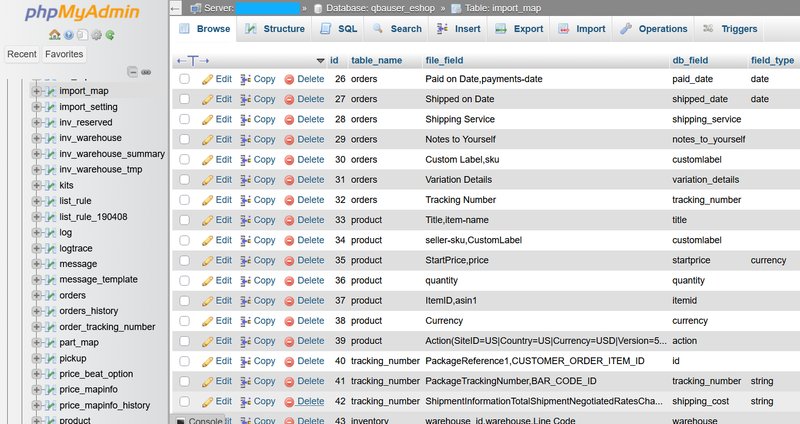Check the checkbox for row 27
This screenshot has height=424, width=800.
[185, 99]
